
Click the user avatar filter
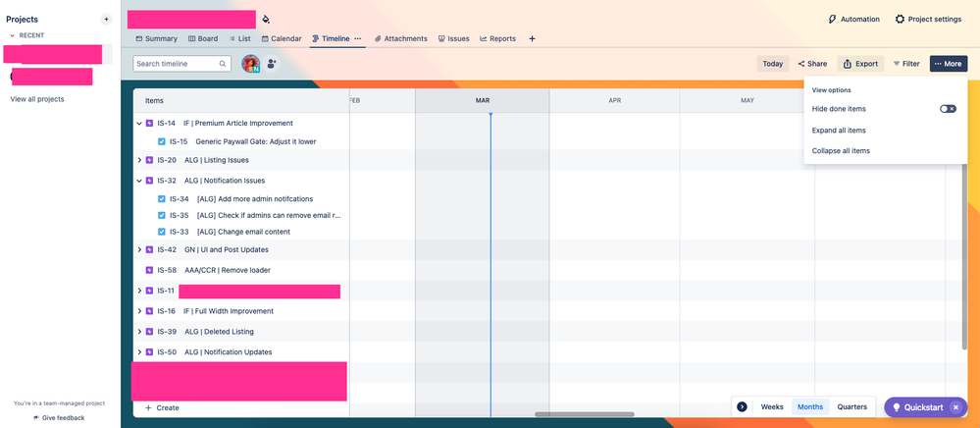tap(250, 64)
